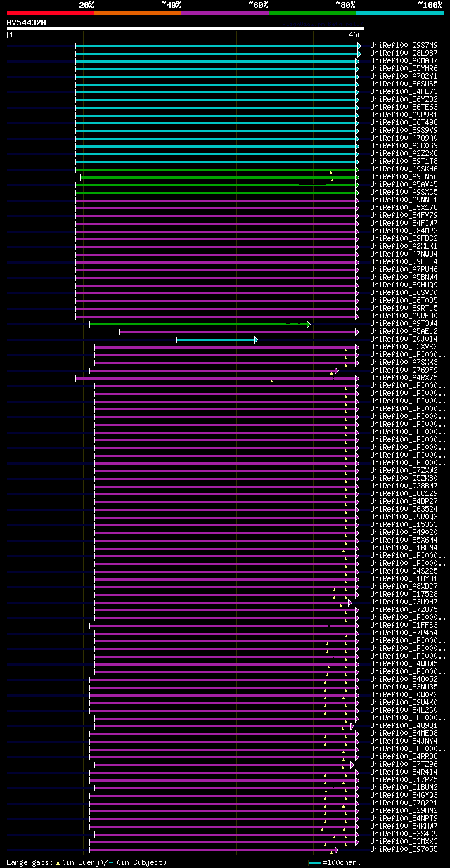The image size is (450, 868).
Task: Open hit UniRef100_Q63524
Action: click(x=404, y=509)
